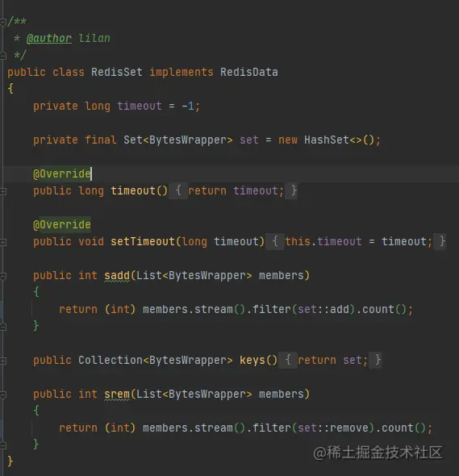Image resolution: width=459 pixels, height=476 pixels.
Task: Click 'filter' in the srem return statement
Action: tap(271, 428)
